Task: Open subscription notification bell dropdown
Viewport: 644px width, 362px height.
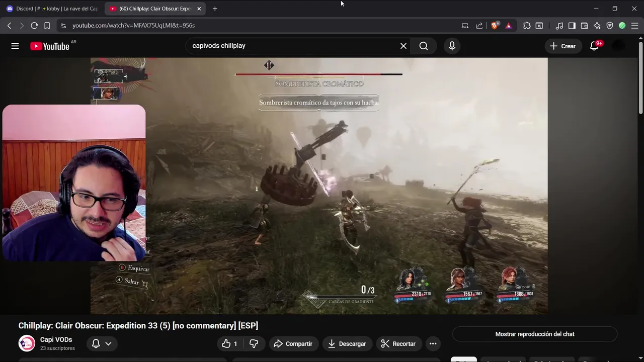Action: (101, 344)
